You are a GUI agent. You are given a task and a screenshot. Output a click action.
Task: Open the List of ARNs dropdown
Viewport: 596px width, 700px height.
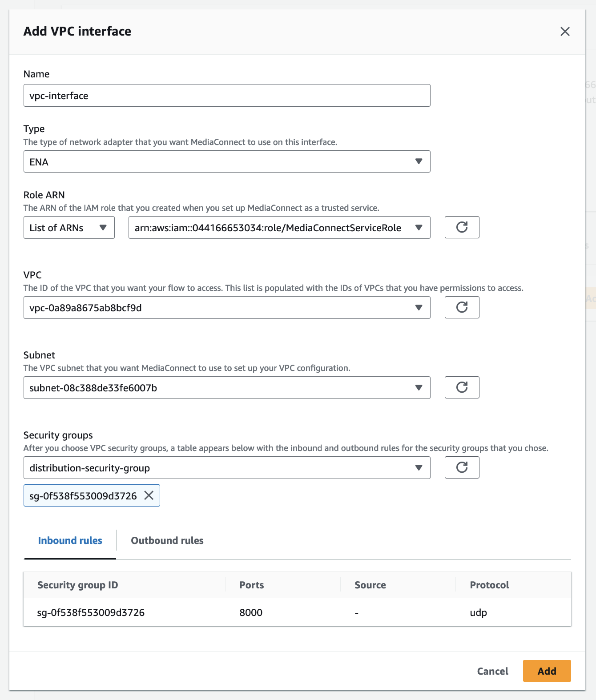point(69,228)
